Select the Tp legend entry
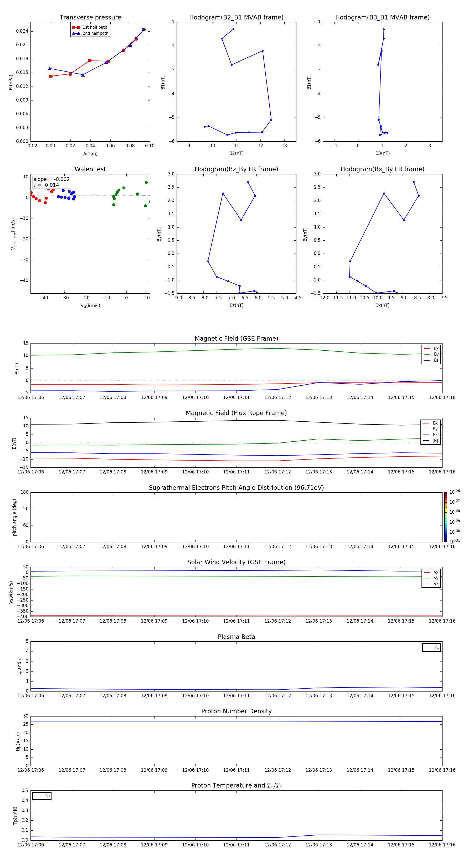This screenshot has width=473, height=868. (x=42, y=796)
